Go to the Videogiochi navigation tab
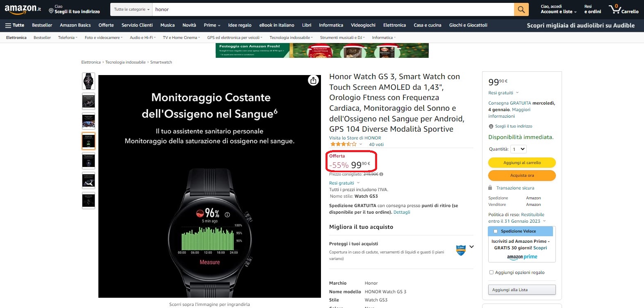Image resolution: width=644 pixels, height=308 pixels. pyautogui.click(x=363, y=25)
